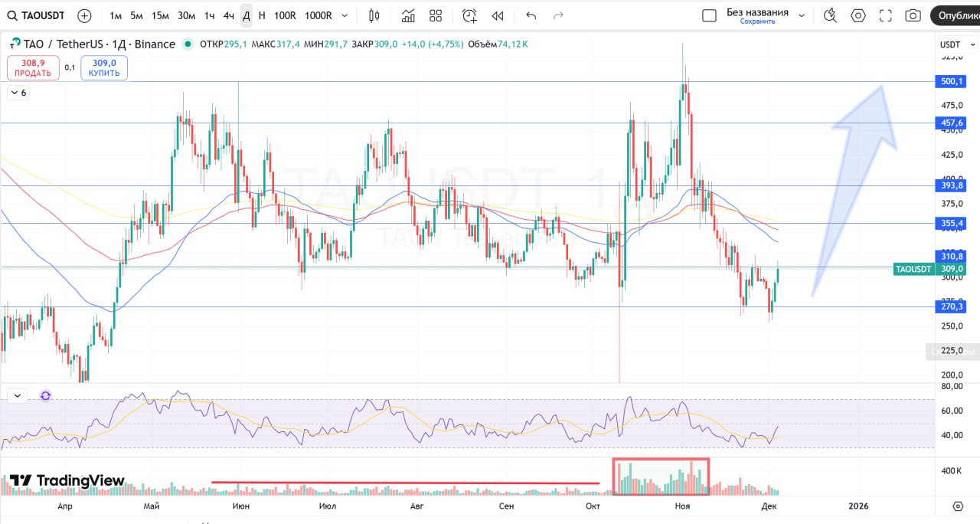Open the candlestick chart type icon
The image size is (980, 524).
pos(374,15)
